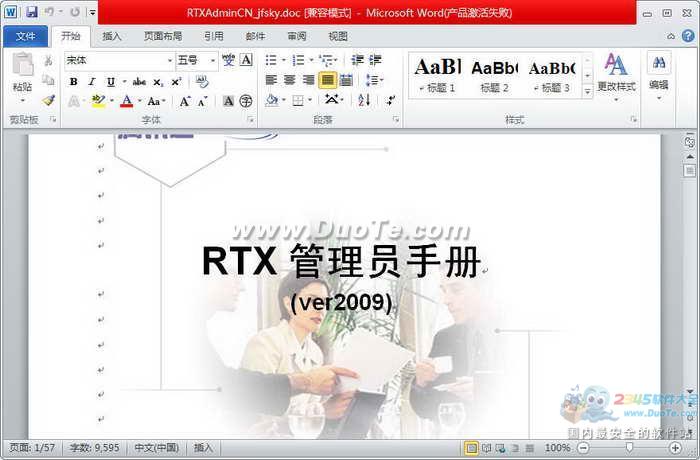Screen dimensions: 700x460
Task: Click the Clear Formatting icon
Action: tap(202, 82)
